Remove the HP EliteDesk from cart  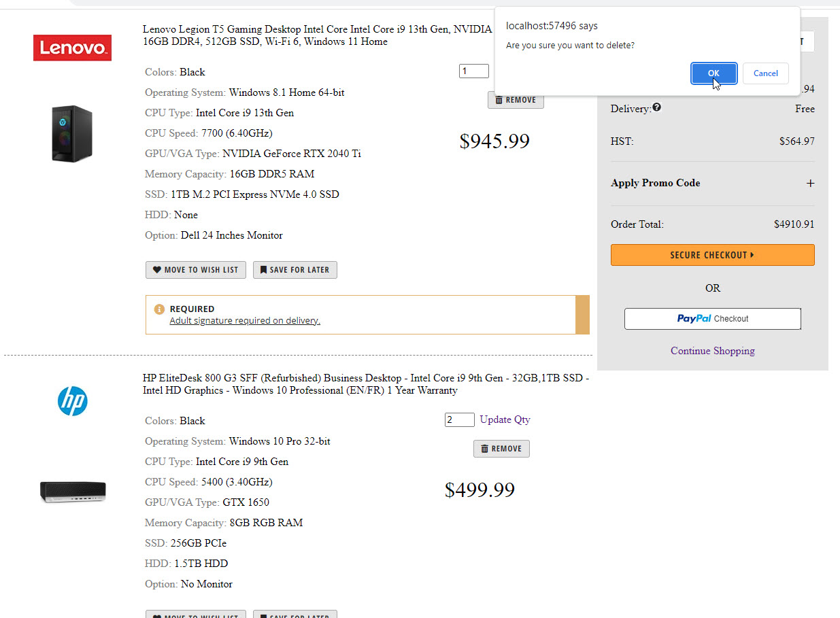pos(501,449)
